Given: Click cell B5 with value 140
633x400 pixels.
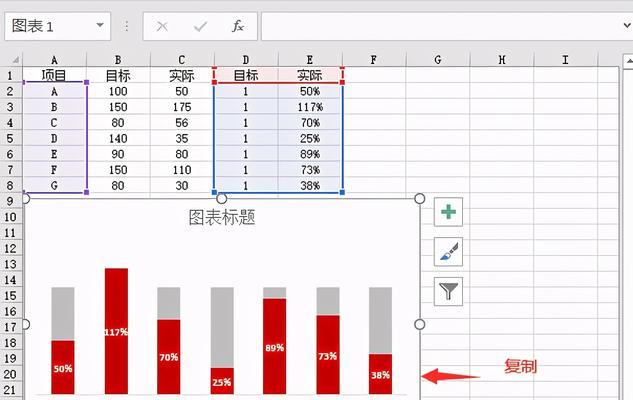Looking at the screenshot, I should tap(118, 138).
